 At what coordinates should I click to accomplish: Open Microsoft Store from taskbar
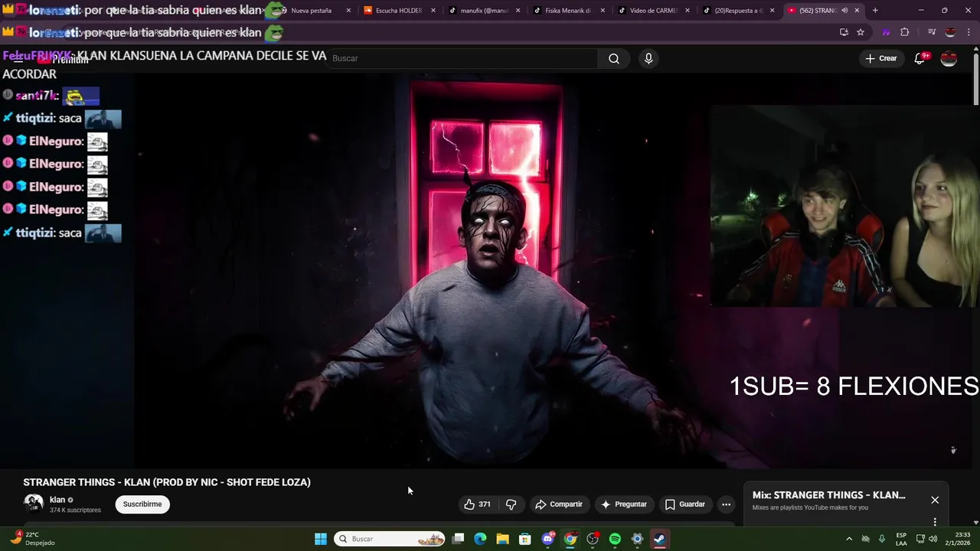(525, 539)
